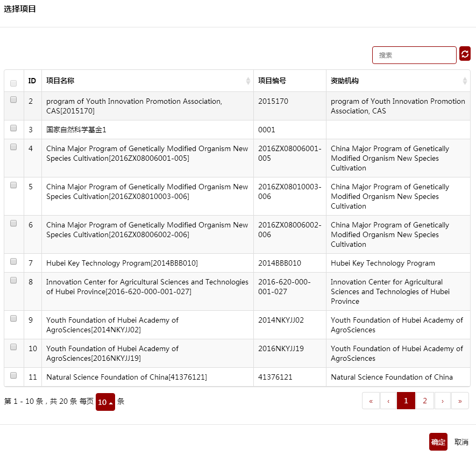Click the 项目编号 column header
The height and width of the screenshot is (456, 476).
click(272, 81)
